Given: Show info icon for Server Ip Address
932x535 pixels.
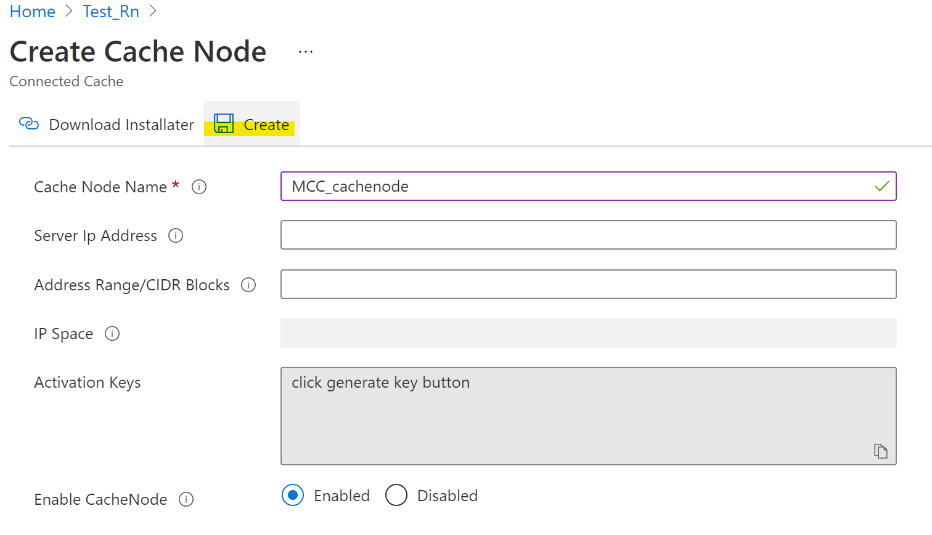Looking at the screenshot, I should point(176,236).
